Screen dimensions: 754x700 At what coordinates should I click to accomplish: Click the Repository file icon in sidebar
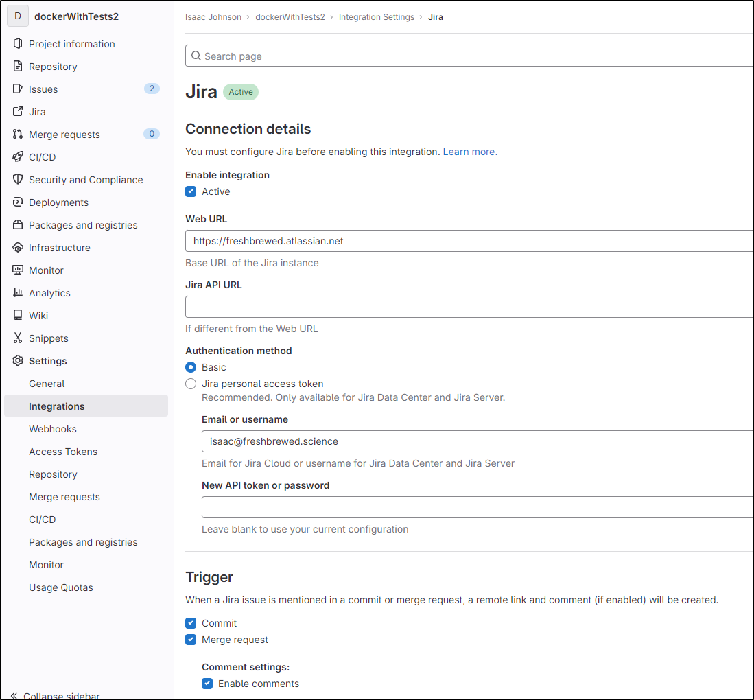[18, 66]
